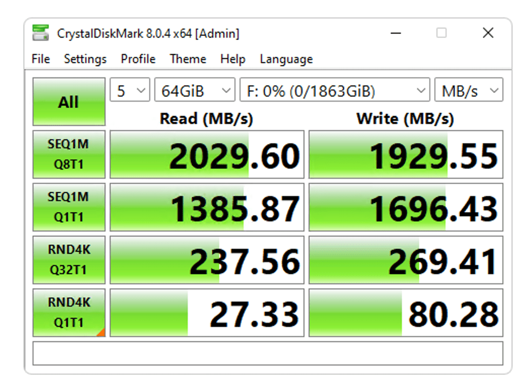532x392 pixels.
Task: Start the SEQ1M Q8T1 benchmark test
Action: pyautogui.click(x=69, y=154)
